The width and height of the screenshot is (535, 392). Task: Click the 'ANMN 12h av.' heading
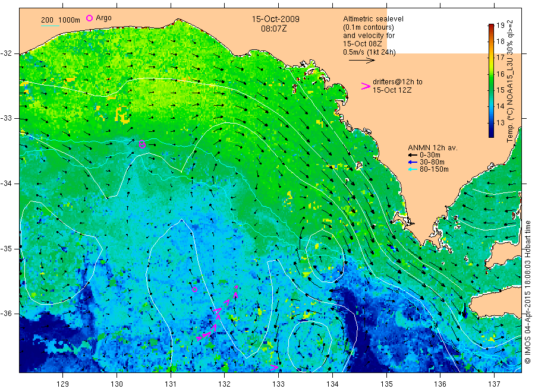point(433,148)
